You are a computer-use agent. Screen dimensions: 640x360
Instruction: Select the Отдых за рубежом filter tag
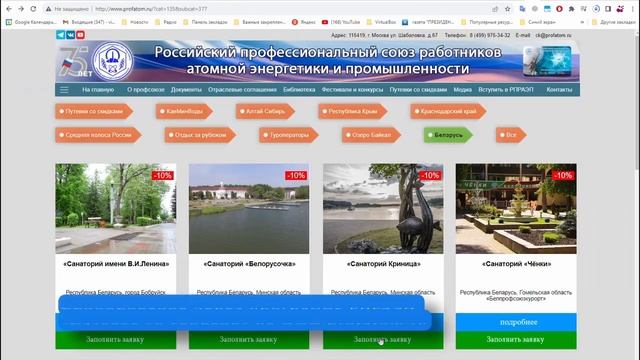pyautogui.click(x=200, y=135)
